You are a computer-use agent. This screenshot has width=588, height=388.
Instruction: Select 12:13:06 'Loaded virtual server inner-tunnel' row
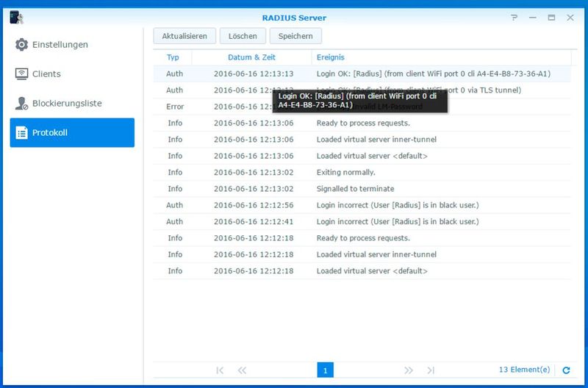362,140
